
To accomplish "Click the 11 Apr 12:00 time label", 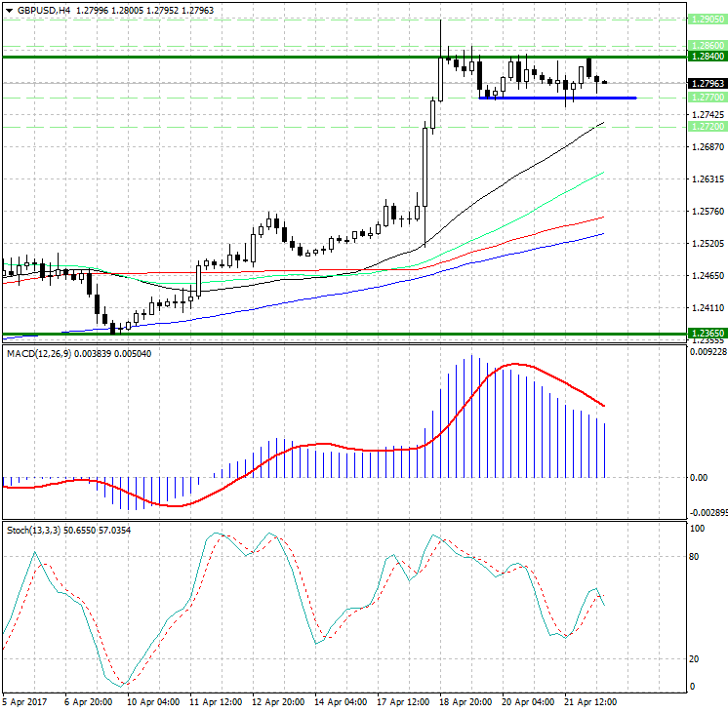I will [216, 702].
